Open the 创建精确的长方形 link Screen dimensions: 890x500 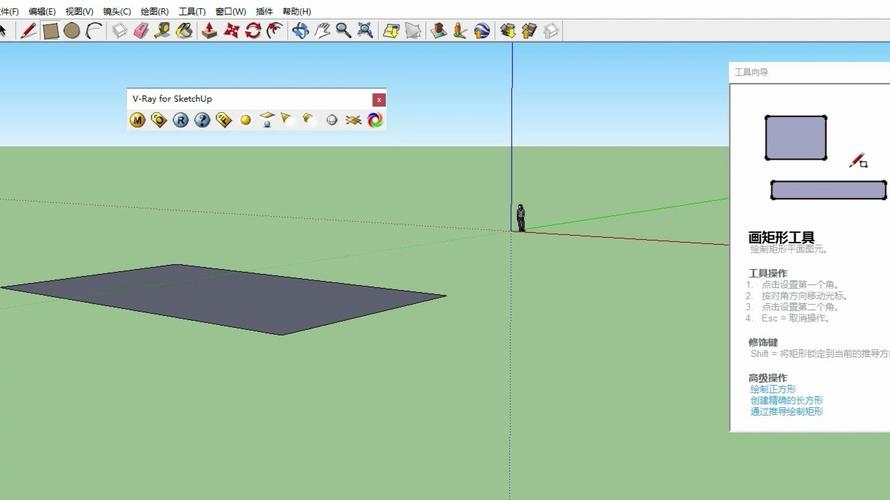coord(786,400)
